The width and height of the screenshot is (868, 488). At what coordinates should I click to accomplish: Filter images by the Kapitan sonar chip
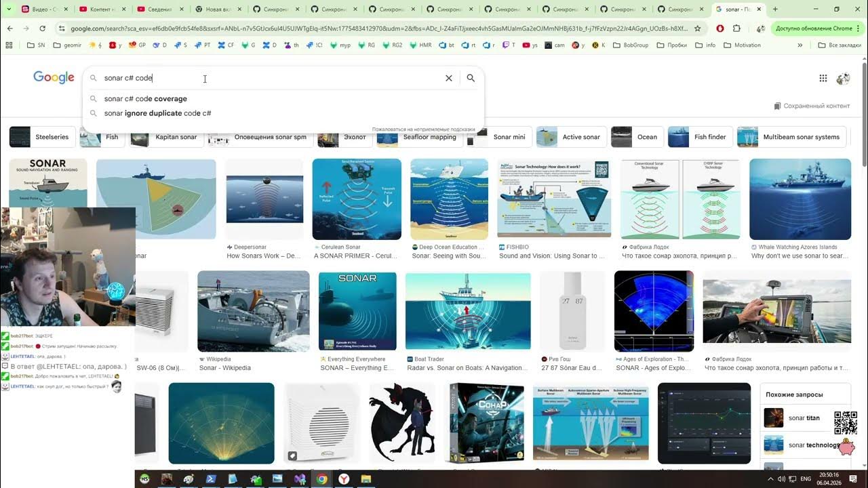pyautogui.click(x=166, y=137)
